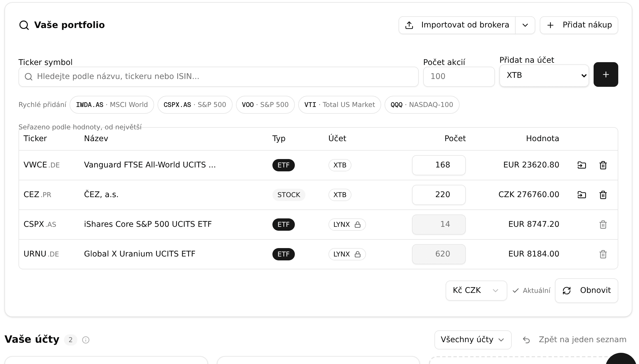Quick-add VOO S&P 500 chip
This screenshot has width=639, height=364.
pos(265,105)
